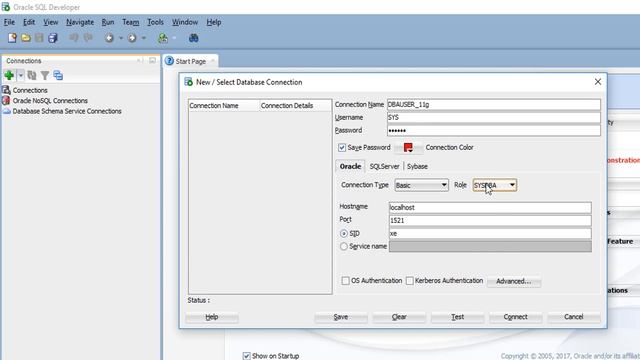Open the Team menu
This screenshot has height=360, width=640.
tap(131, 22)
